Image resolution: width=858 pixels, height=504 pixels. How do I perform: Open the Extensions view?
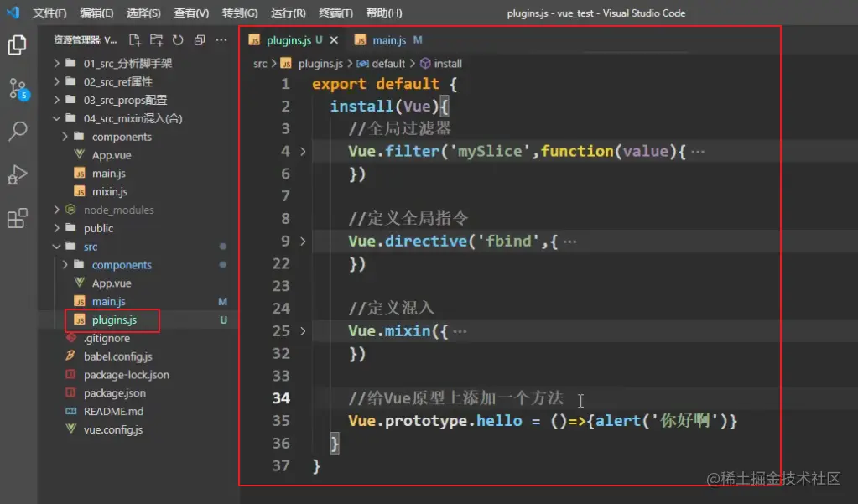18,218
